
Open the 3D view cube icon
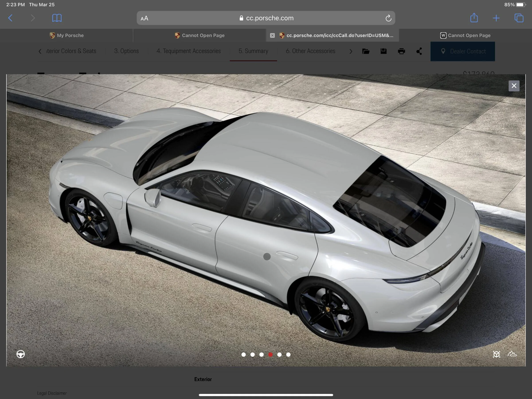pyautogui.click(x=496, y=354)
